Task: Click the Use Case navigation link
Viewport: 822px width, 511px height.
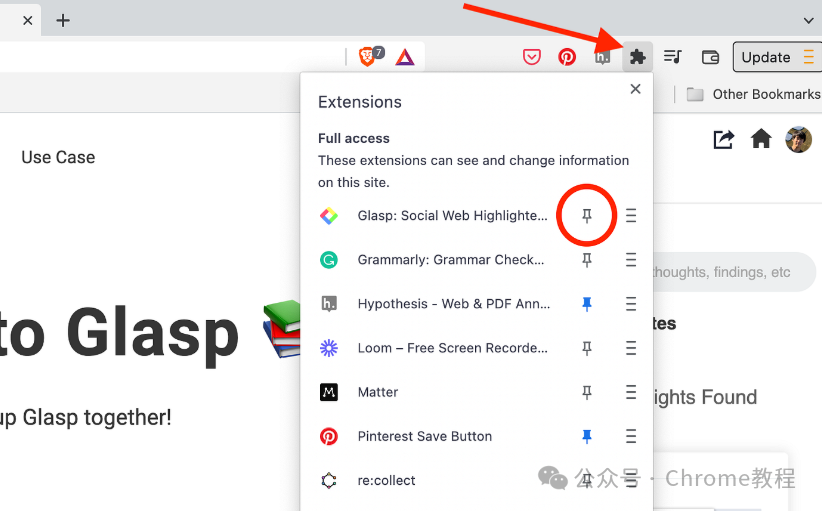Action: [x=58, y=157]
